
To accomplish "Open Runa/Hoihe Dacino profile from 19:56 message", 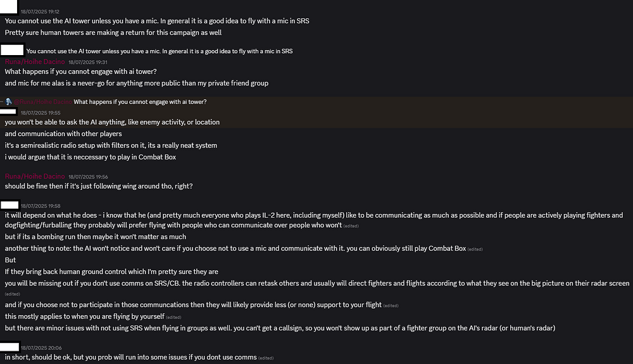I will [x=35, y=176].
